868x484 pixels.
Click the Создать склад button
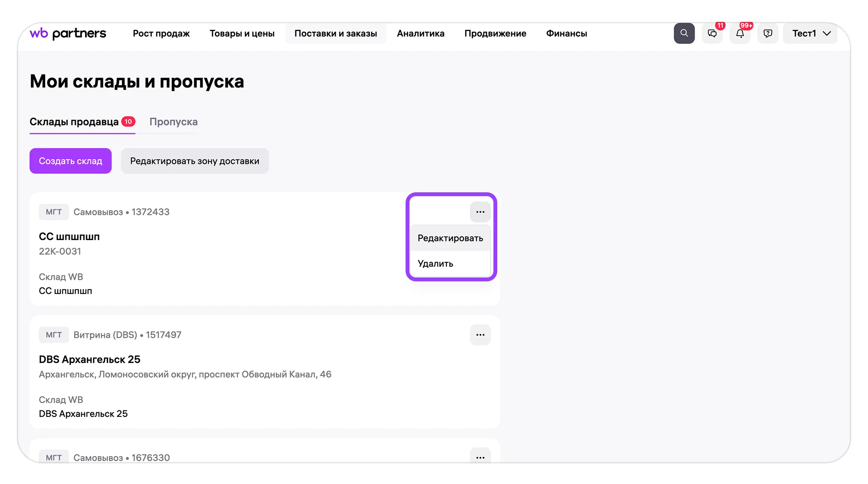[x=71, y=161]
